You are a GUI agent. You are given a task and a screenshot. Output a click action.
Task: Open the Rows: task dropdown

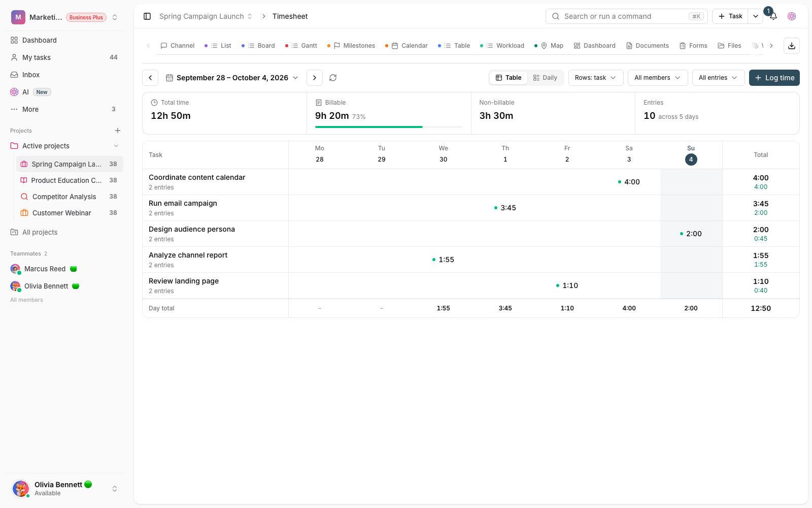(x=596, y=78)
